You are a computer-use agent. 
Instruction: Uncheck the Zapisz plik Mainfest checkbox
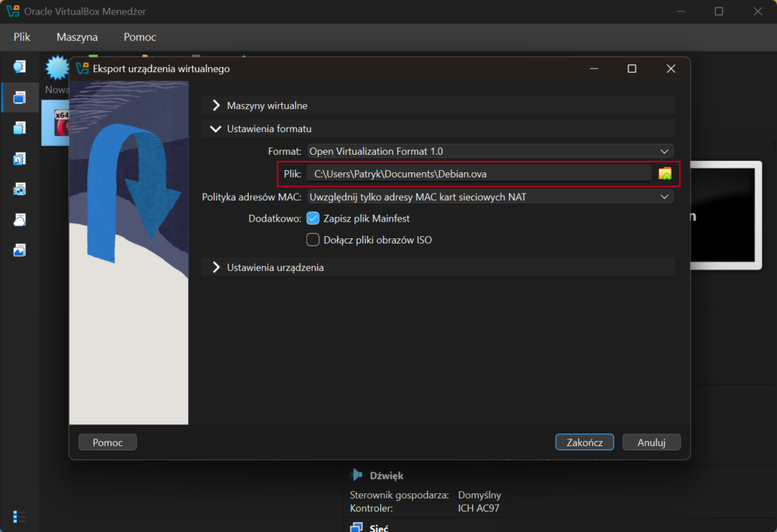pos(313,219)
